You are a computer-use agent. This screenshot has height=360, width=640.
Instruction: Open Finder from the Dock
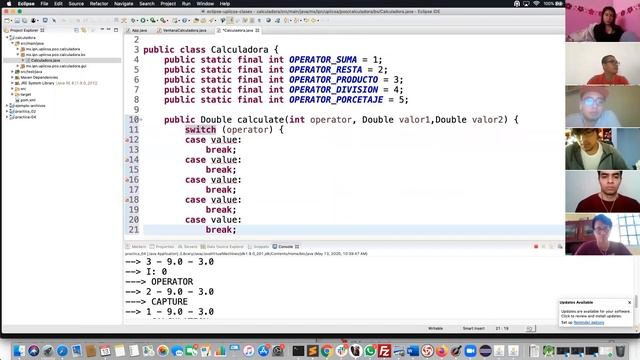[19, 351]
